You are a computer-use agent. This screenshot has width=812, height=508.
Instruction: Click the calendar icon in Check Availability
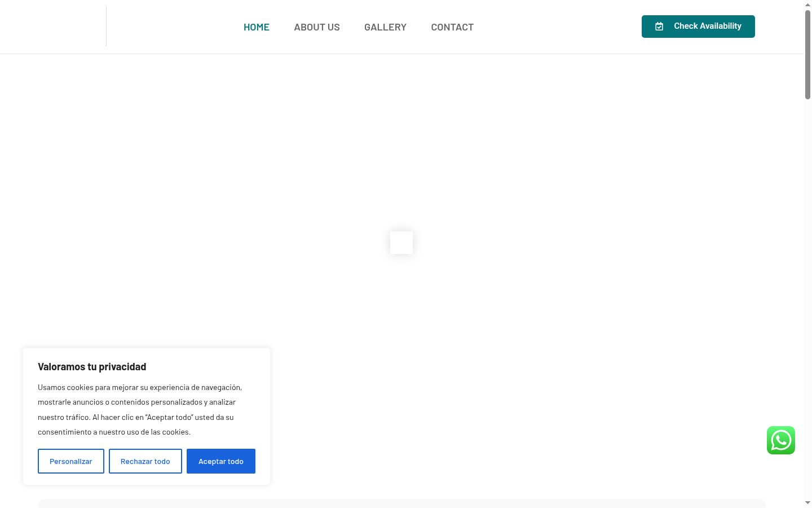click(x=659, y=27)
